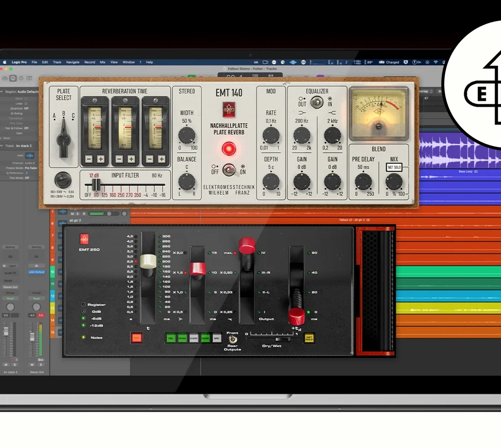Open the File menu
The image size is (501, 448).
[x=34, y=62]
